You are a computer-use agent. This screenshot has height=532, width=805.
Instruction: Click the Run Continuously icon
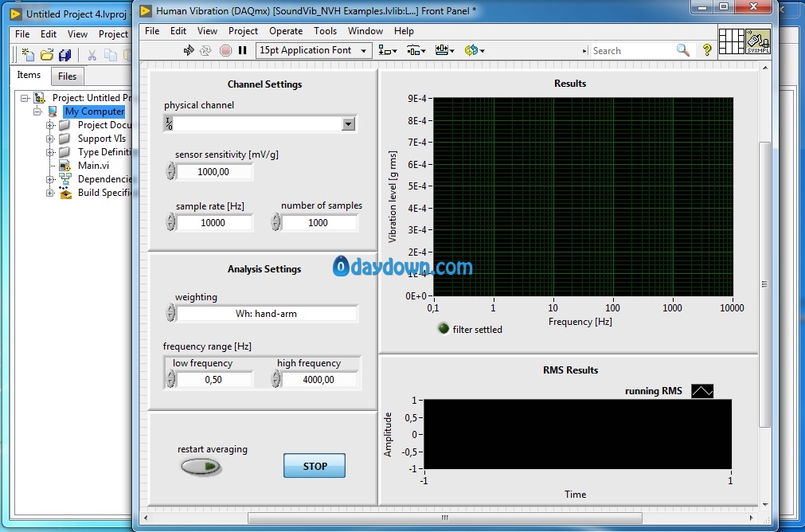pos(205,50)
